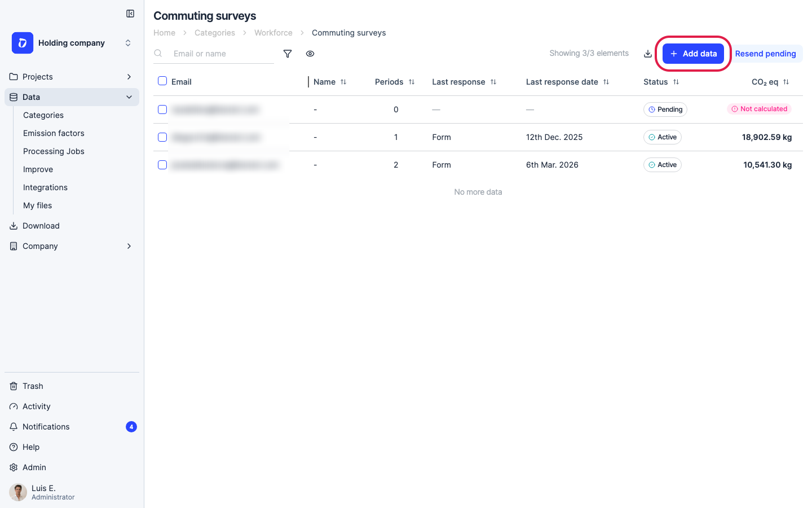Click the Add data button
Screen dimensions: 812x508
point(693,54)
